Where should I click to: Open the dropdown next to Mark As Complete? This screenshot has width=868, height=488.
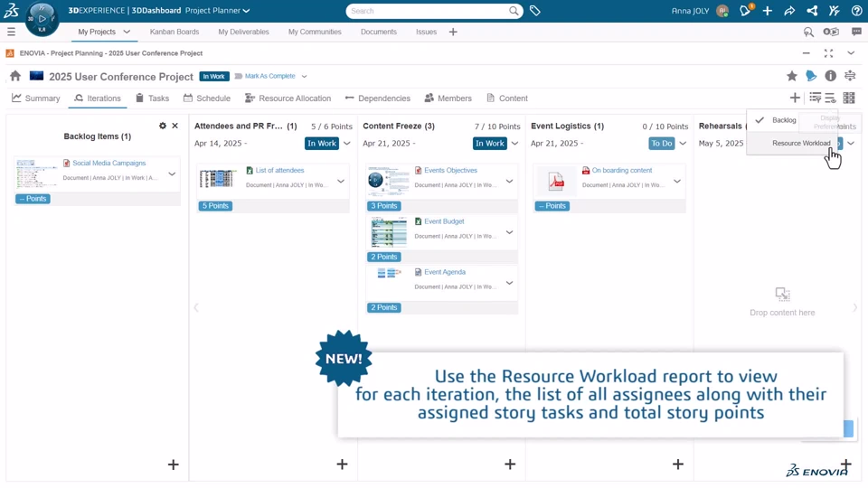pyautogui.click(x=304, y=76)
